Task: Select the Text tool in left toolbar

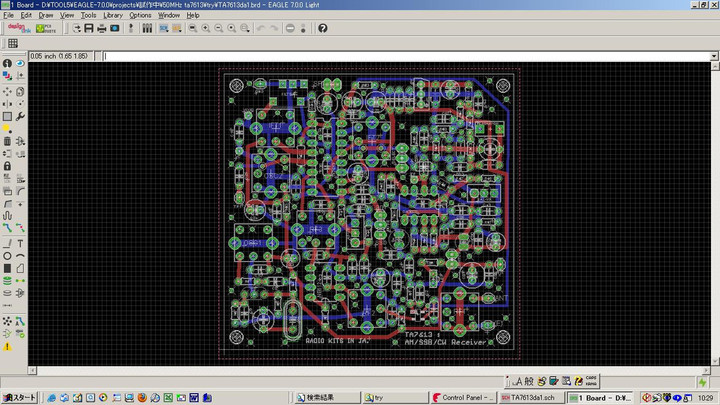Action: pos(20,243)
